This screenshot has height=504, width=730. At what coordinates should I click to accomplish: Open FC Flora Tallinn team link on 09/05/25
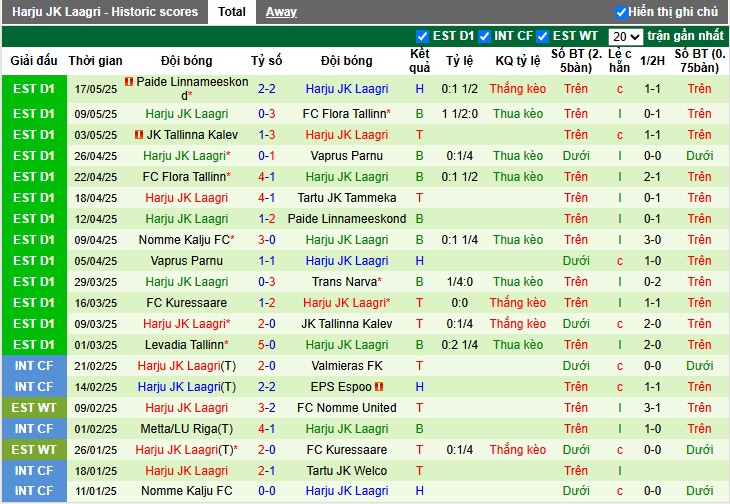pyautogui.click(x=346, y=114)
